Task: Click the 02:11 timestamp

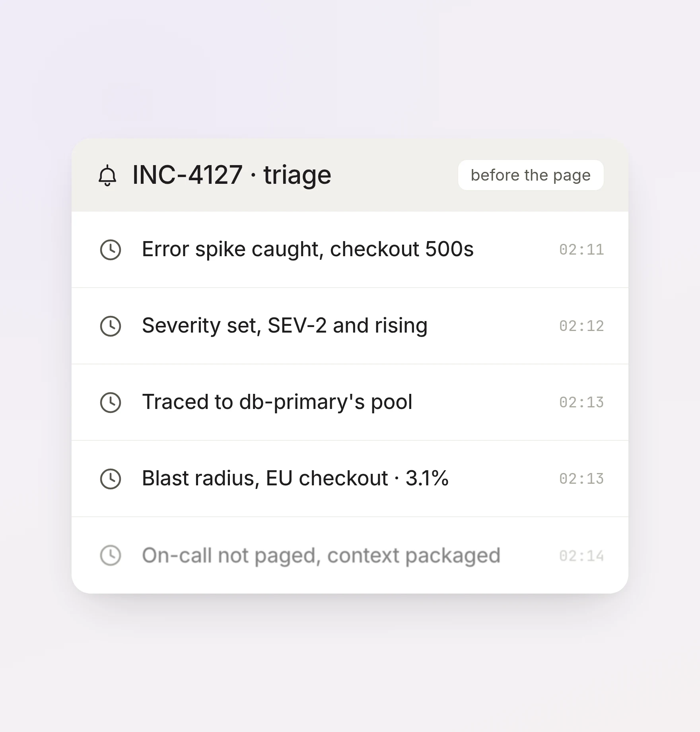Action: coord(581,250)
